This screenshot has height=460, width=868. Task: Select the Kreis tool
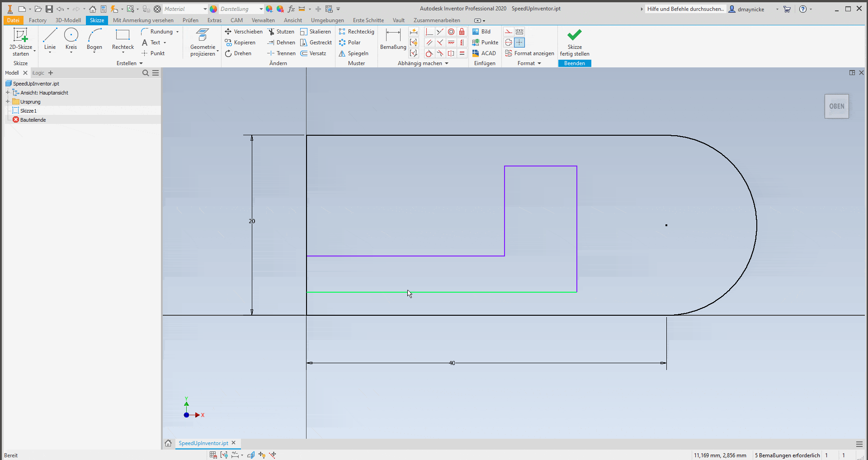[x=71, y=40]
